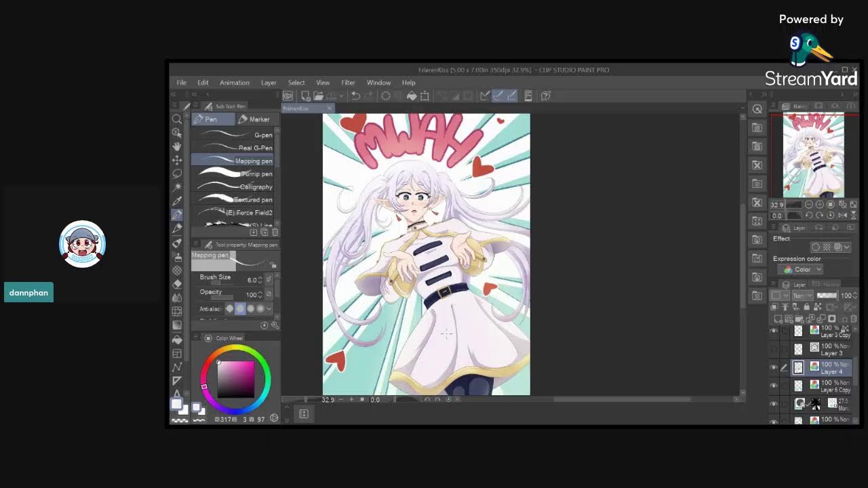
Task: Select the Eyedropper tool
Action: pos(177,201)
